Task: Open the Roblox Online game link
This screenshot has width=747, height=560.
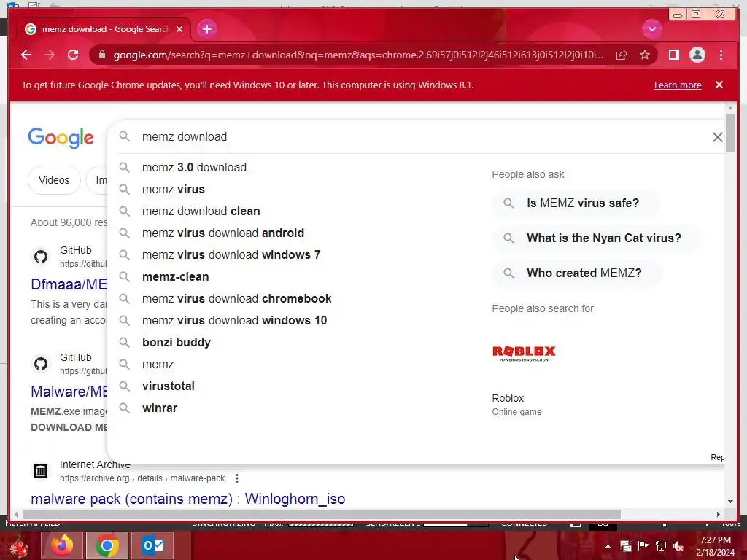Action: point(517,404)
